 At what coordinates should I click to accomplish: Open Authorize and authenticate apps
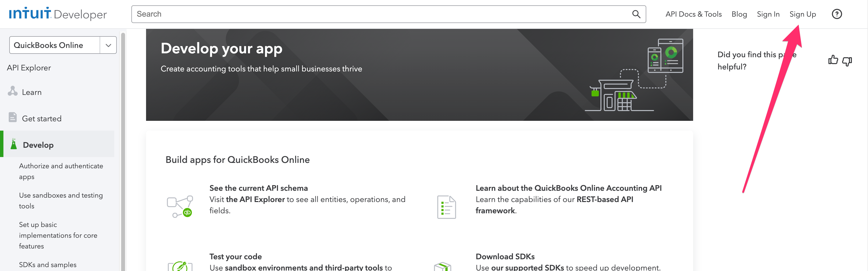[61, 171]
